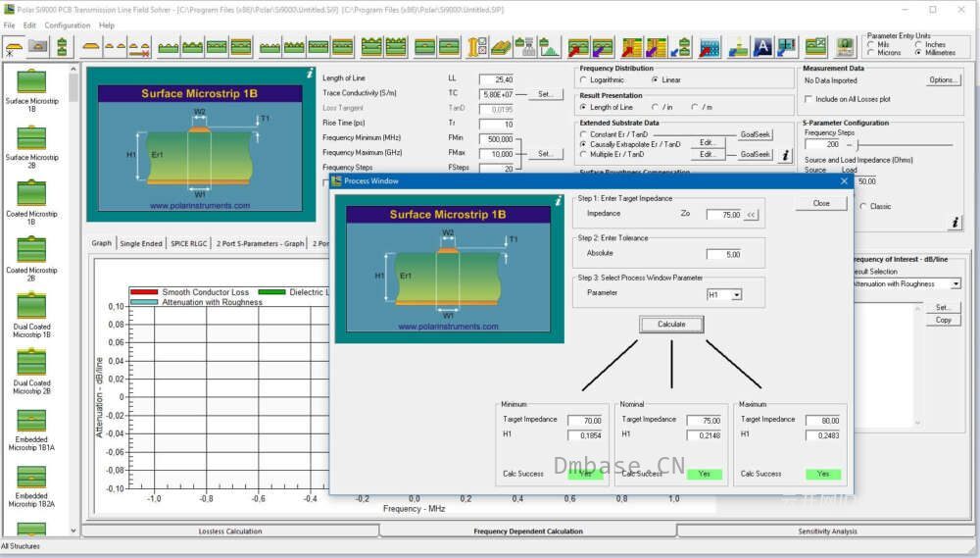Click the Close button in Process Window
Viewport: 980px width, 558px height.
821,203
